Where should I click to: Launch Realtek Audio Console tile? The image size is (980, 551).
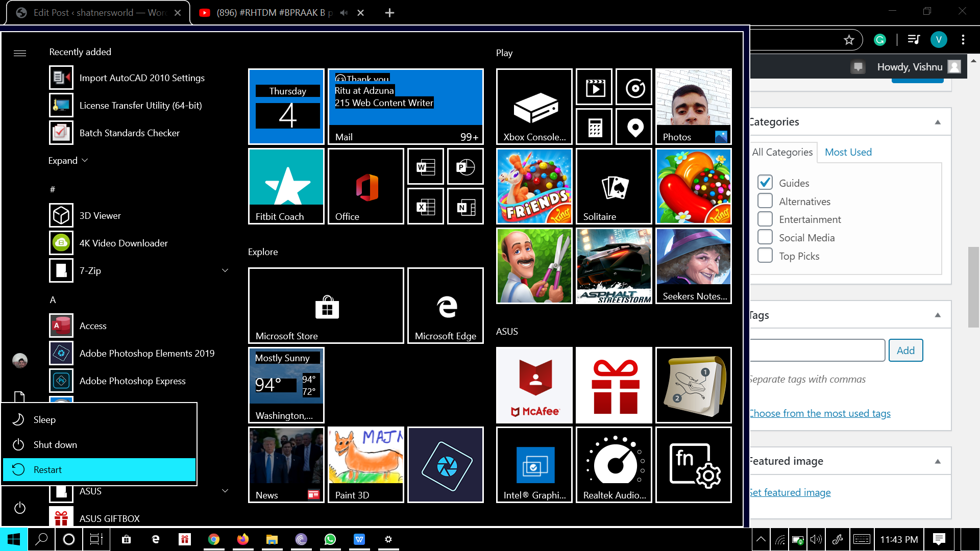click(614, 465)
